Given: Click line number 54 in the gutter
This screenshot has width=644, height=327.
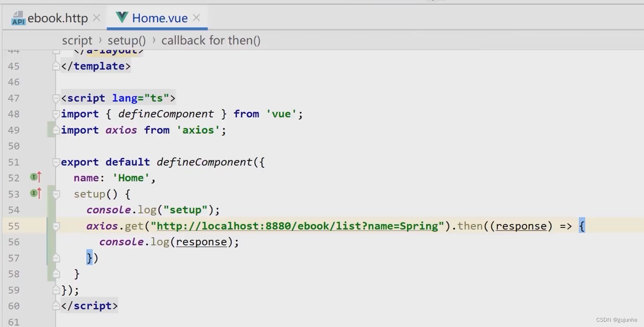Looking at the screenshot, I should (x=14, y=210).
